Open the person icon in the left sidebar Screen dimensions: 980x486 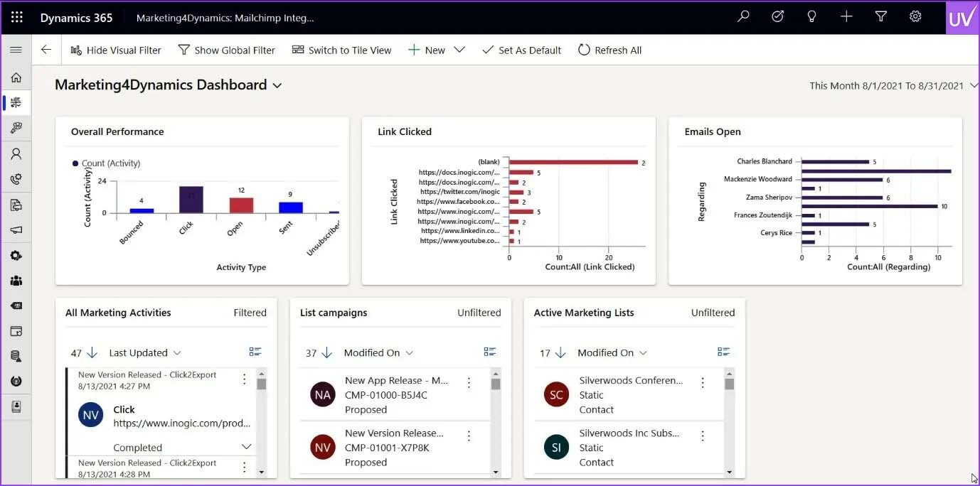[x=16, y=153]
